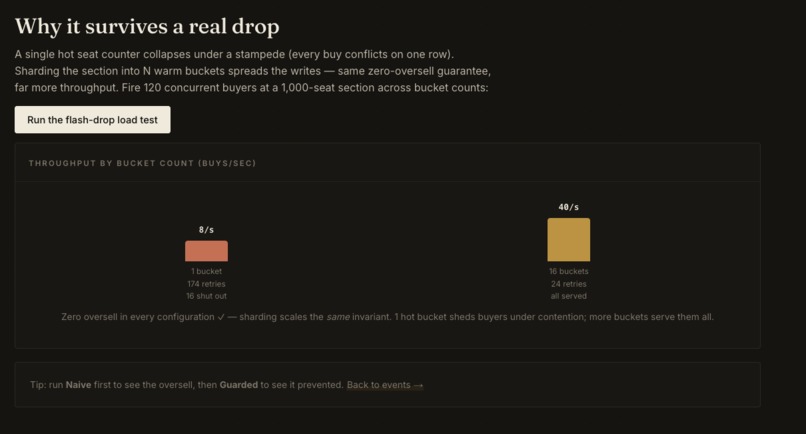
Task: Click the 1 bucket caption
Action: point(207,271)
